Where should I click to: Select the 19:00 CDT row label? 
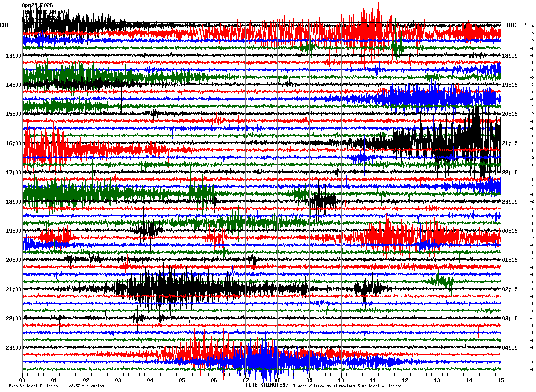(x=14, y=231)
